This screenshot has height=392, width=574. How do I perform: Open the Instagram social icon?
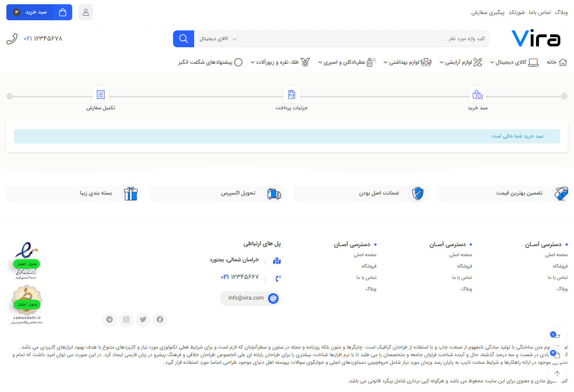[126, 319]
